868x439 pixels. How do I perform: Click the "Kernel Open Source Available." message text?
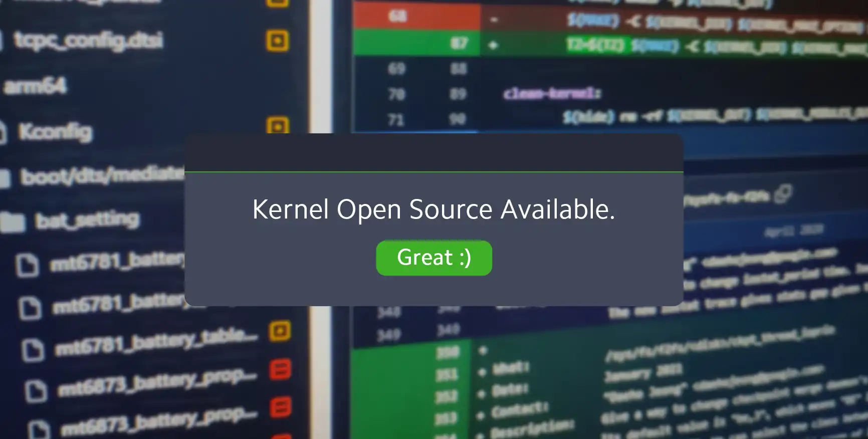[x=433, y=209]
